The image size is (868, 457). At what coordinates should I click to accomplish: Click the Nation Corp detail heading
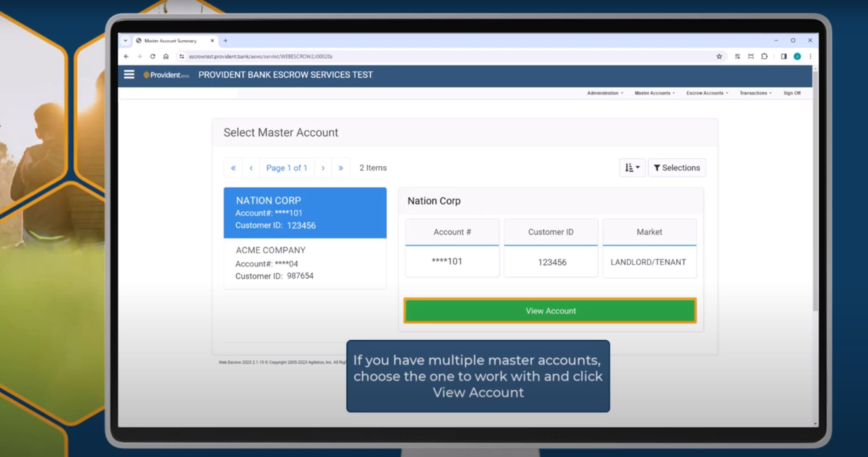(x=434, y=201)
